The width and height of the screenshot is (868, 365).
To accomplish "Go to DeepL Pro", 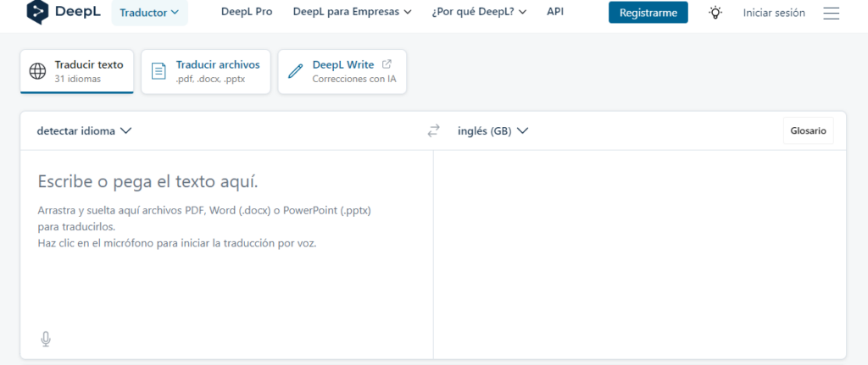I will pos(247,12).
